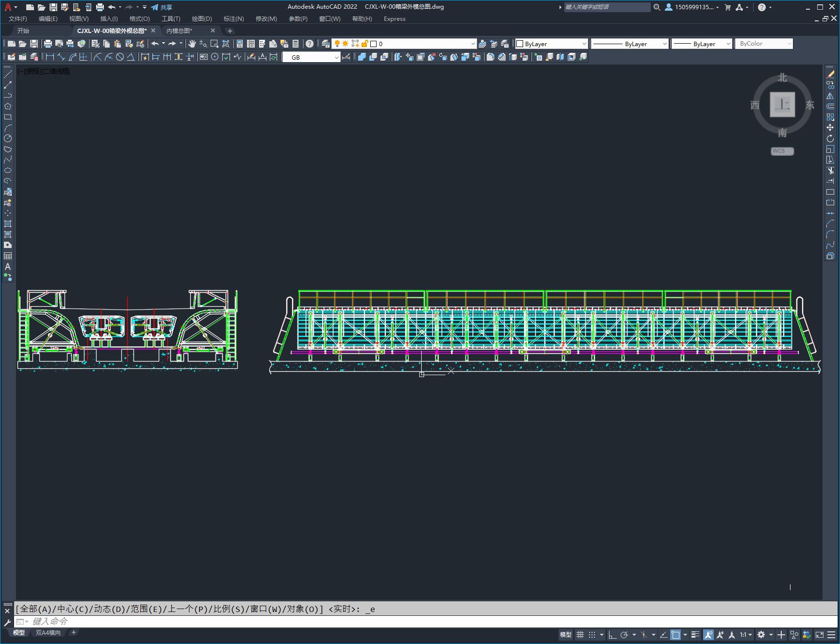The width and height of the screenshot is (840, 644).
Task: Click the Save icon in quick access toolbar
Action: point(53,7)
